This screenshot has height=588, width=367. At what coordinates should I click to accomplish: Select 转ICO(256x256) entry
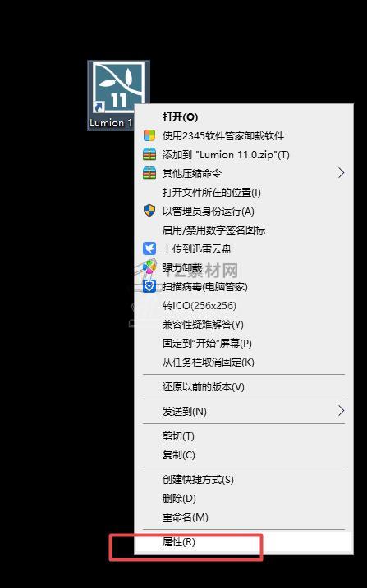pos(244,306)
